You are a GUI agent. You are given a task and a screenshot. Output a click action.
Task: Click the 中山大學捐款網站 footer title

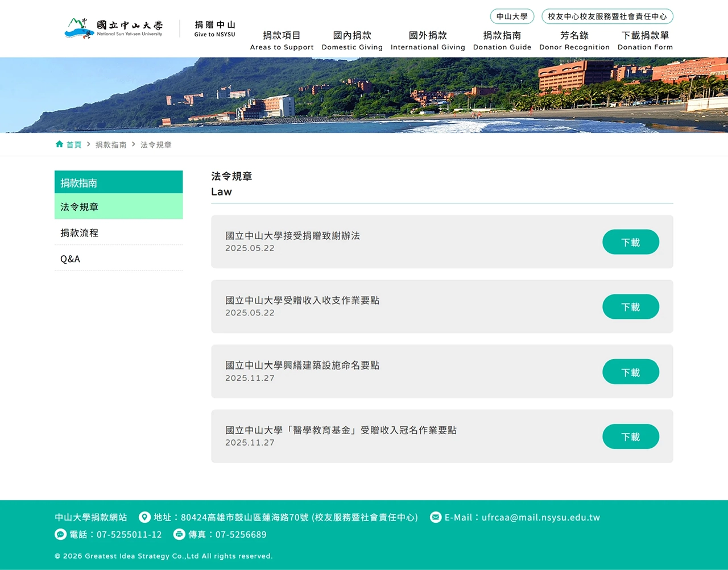(x=91, y=517)
